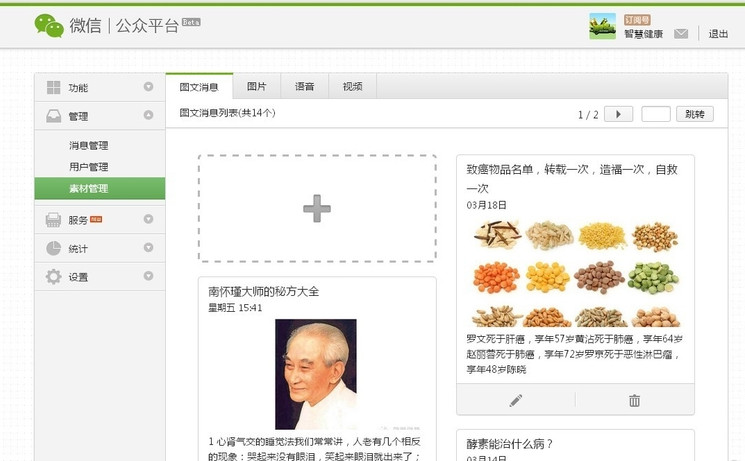Click the 南怀瑾大师的秘方大全 article title
The height and width of the screenshot is (461, 745).
[x=264, y=291]
